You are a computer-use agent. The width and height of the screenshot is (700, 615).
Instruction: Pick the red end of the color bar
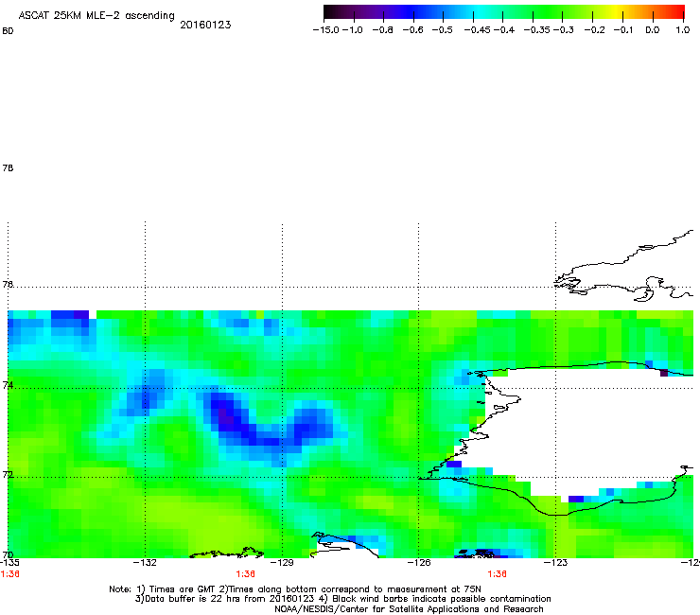679,12
